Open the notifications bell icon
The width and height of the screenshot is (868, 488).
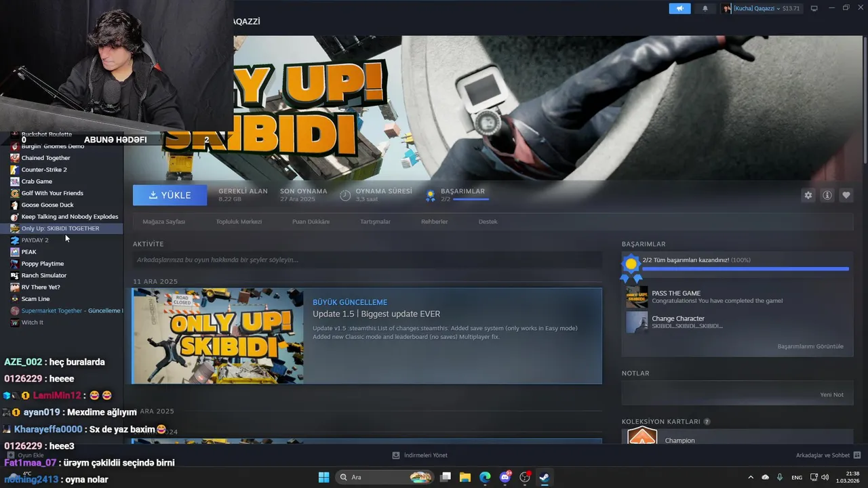point(705,8)
